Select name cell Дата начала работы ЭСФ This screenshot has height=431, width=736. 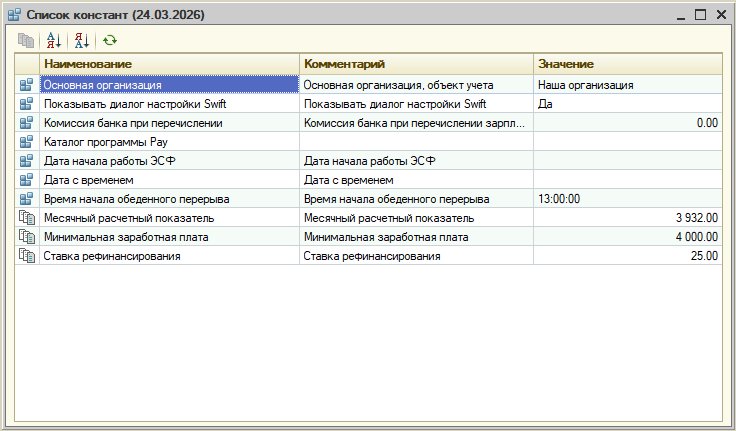point(169,161)
